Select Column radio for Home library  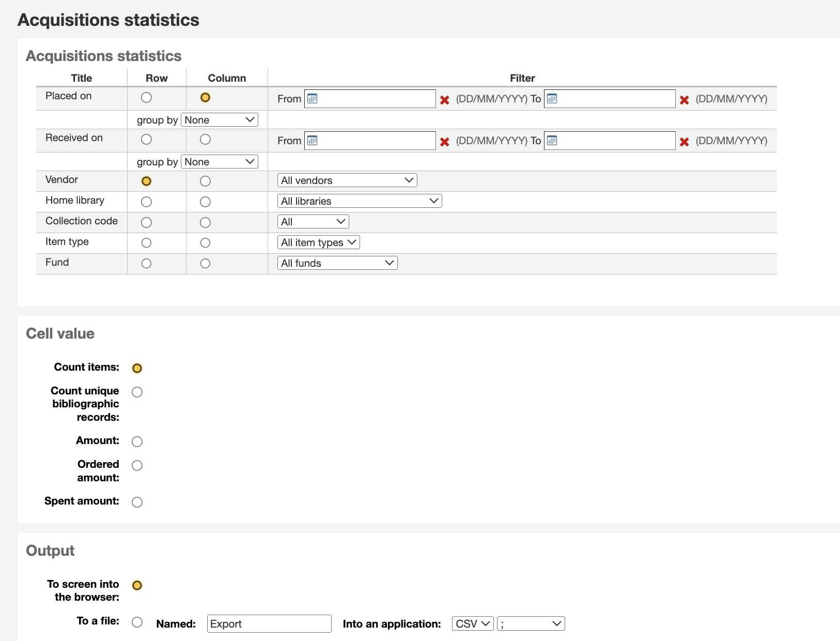[205, 202]
